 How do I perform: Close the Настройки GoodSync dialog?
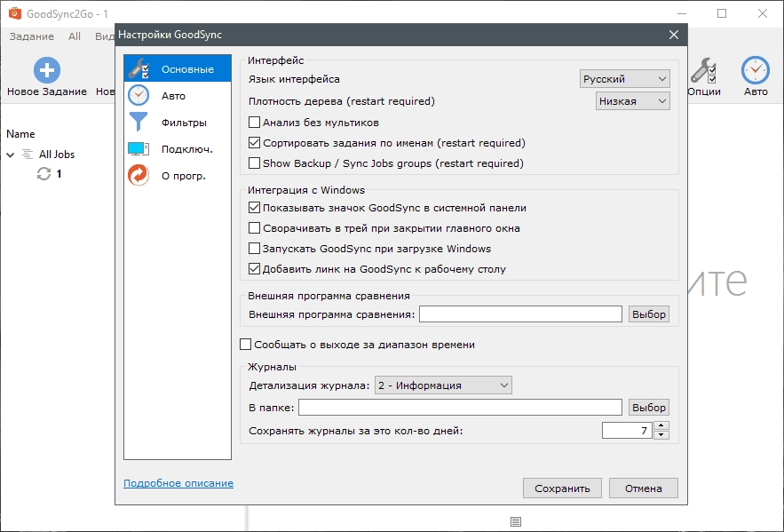click(x=674, y=35)
